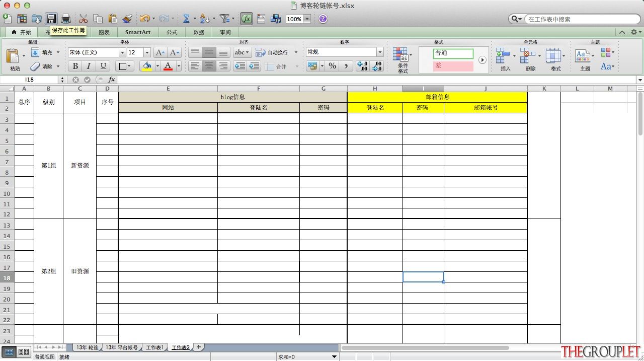Open sheet tab 13年 平台帐号

(121, 347)
